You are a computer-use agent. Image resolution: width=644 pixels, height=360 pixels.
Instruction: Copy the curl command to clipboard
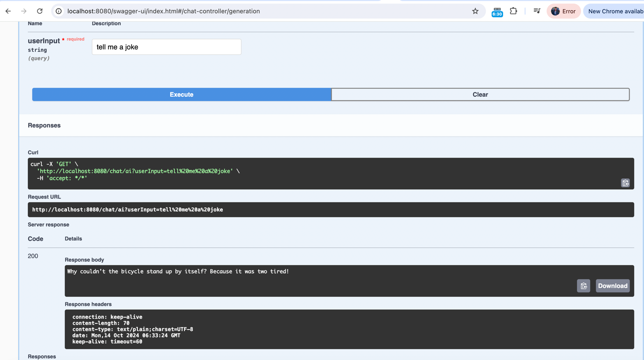(x=625, y=183)
